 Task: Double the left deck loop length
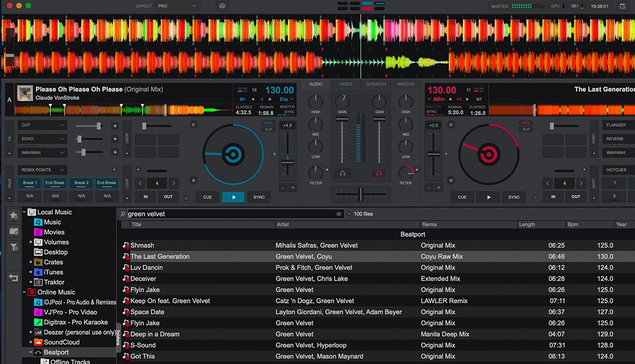point(174,183)
